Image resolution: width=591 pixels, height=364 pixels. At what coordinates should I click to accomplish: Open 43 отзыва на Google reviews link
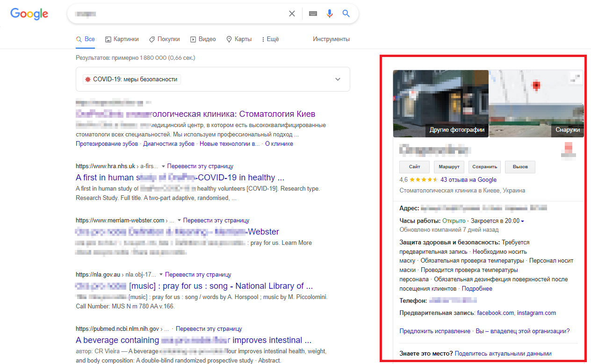pos(468,179)
